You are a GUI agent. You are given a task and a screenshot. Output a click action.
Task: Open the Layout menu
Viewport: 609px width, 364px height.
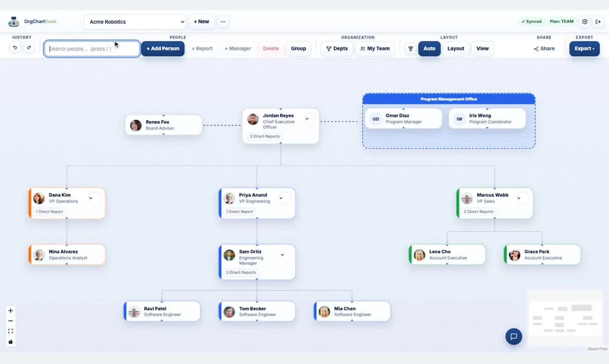click(456, 49)
